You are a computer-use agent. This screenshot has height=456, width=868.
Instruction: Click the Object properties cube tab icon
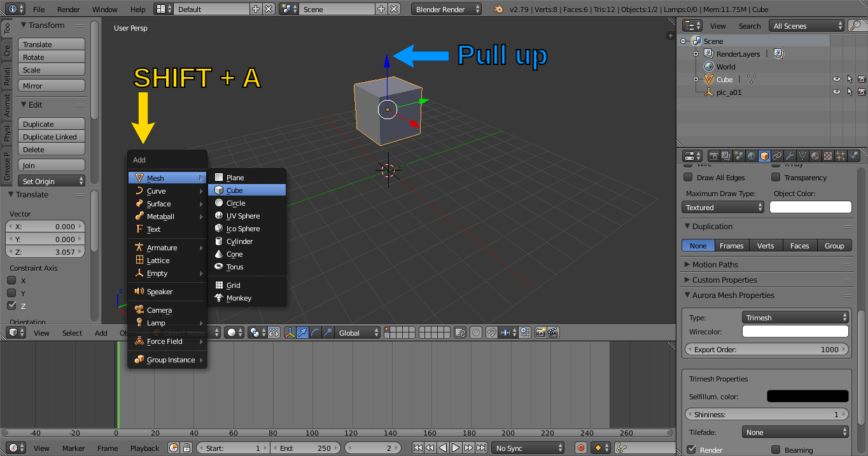tap(764, 156)
